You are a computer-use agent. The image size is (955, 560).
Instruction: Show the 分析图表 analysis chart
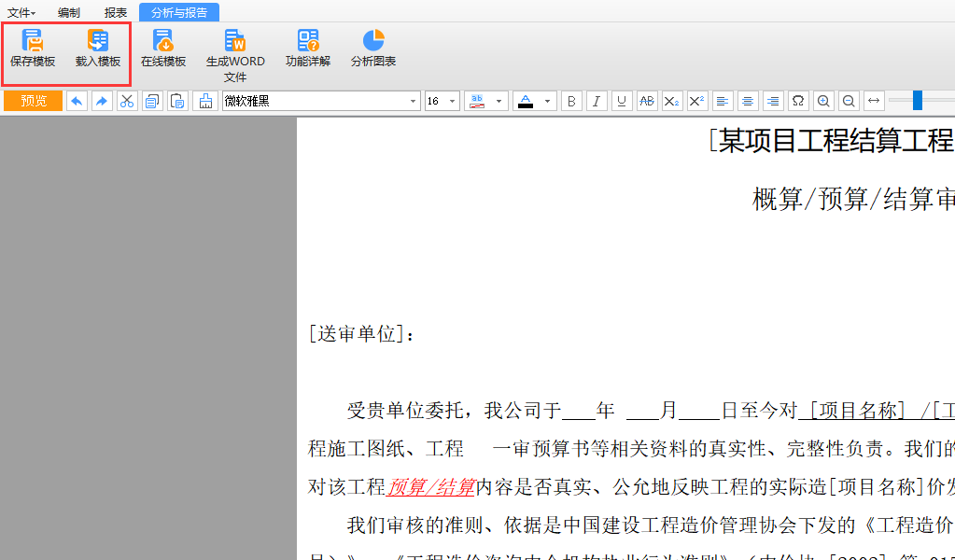click(x=373, y=49)
